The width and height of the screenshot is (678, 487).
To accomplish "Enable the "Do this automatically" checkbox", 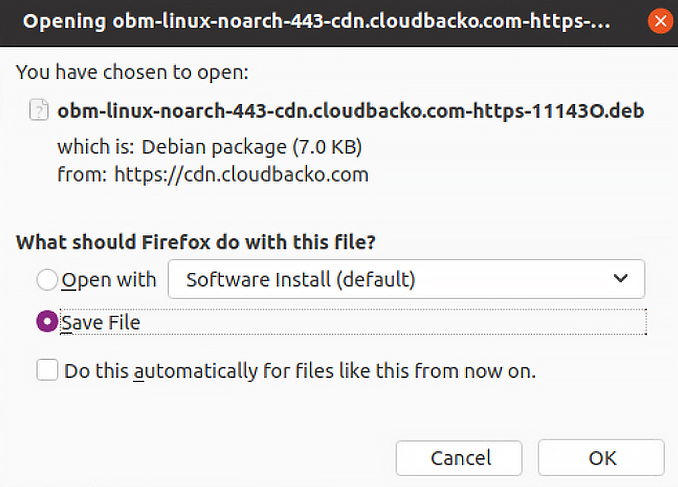I will coord(47,371).
